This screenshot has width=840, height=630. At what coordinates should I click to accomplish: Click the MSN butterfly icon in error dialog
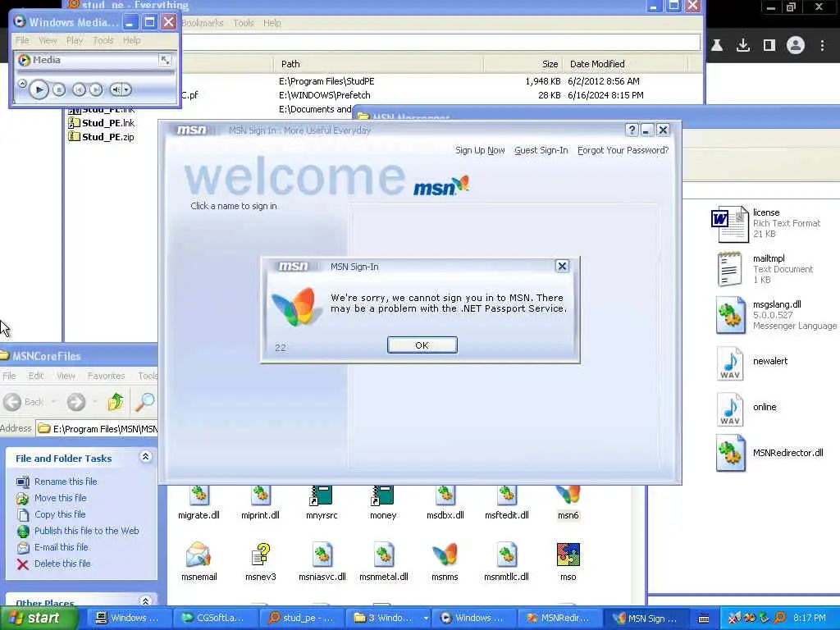(x=294, y=306)
